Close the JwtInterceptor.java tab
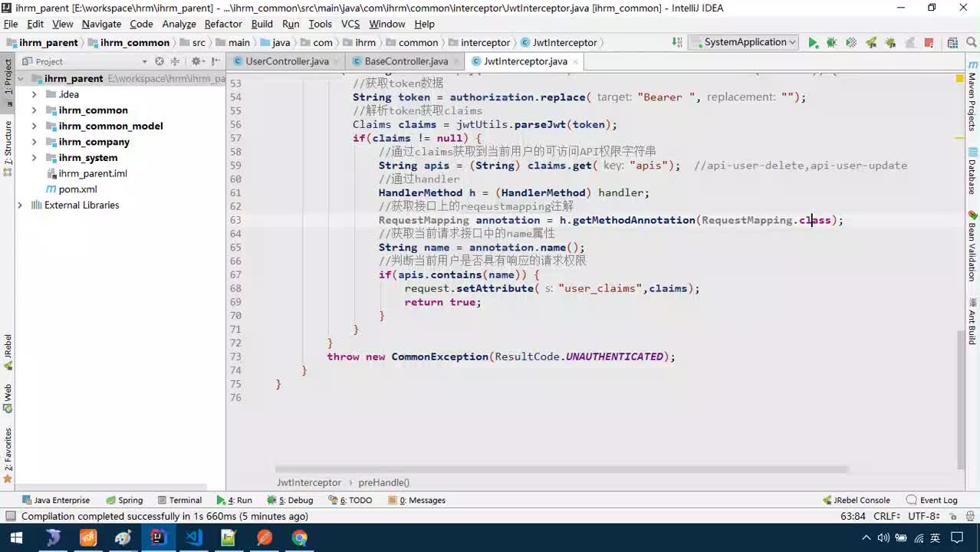980x552 pixels. [575, 61]
